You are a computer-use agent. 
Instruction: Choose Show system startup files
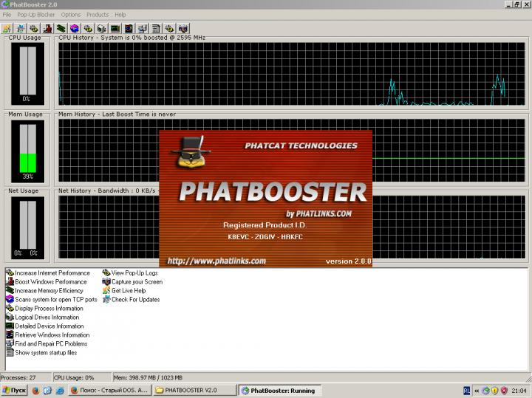point(45,353)
